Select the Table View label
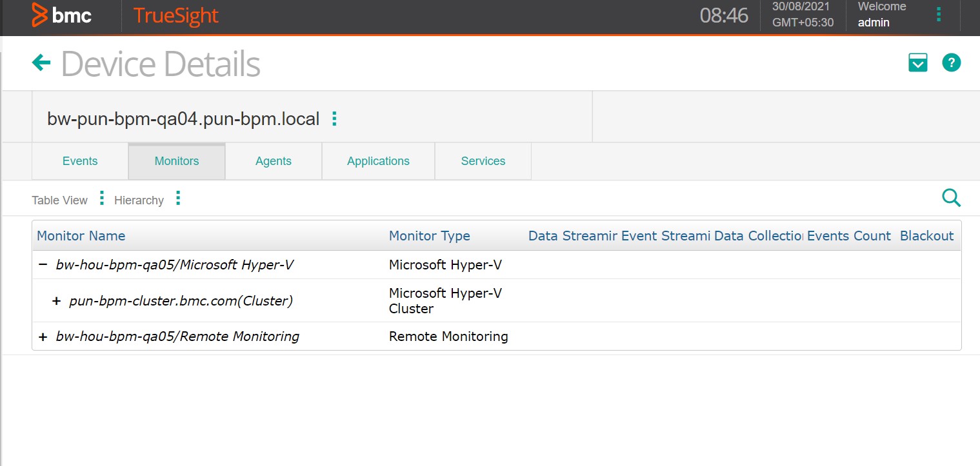 pyautogui.click(x=59, y=200)
